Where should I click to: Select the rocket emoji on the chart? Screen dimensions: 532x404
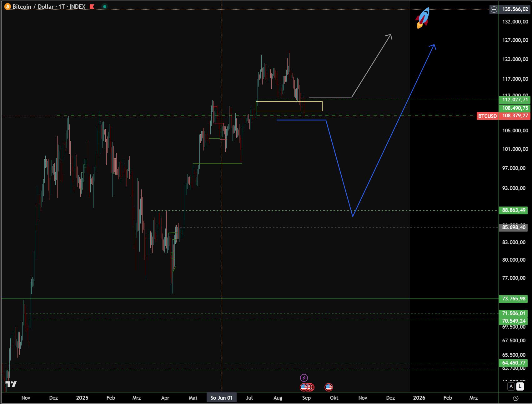(423, 18)
